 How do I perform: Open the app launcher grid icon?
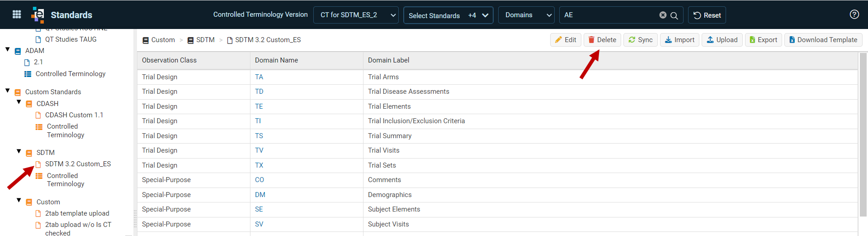click(x=17, y=14)
